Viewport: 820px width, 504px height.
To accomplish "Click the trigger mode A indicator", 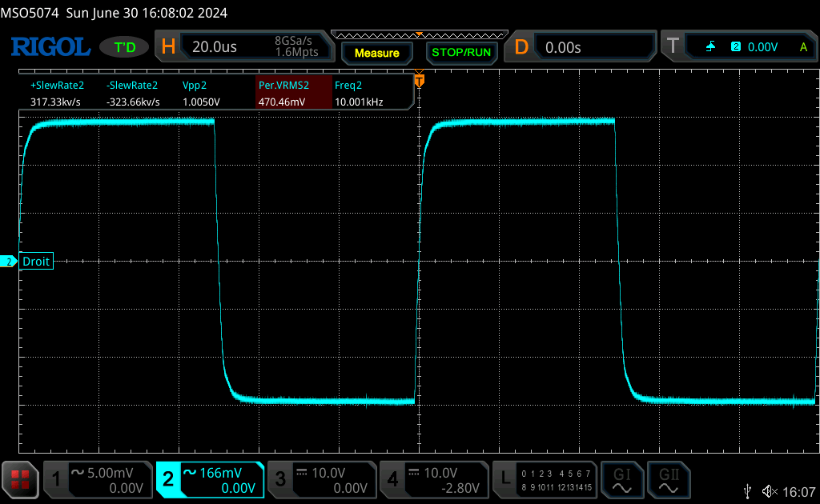I will pos(803,47).
